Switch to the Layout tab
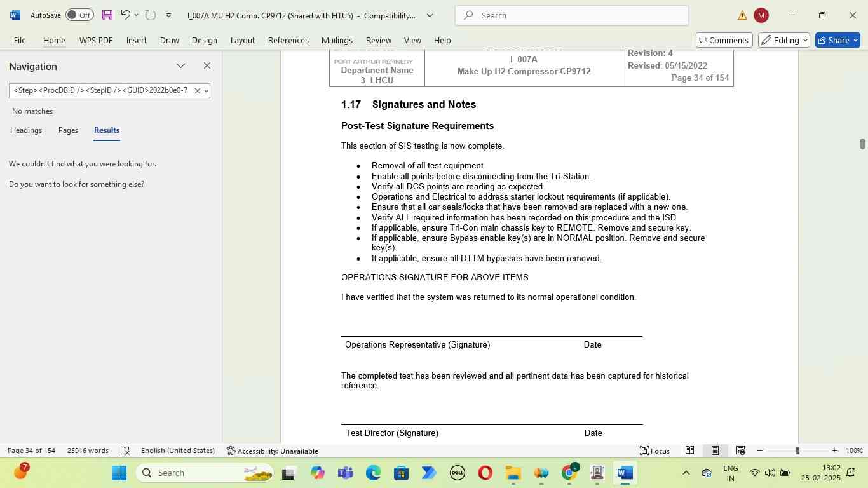Viewport: 868px width, 488px height. [243, 40]
